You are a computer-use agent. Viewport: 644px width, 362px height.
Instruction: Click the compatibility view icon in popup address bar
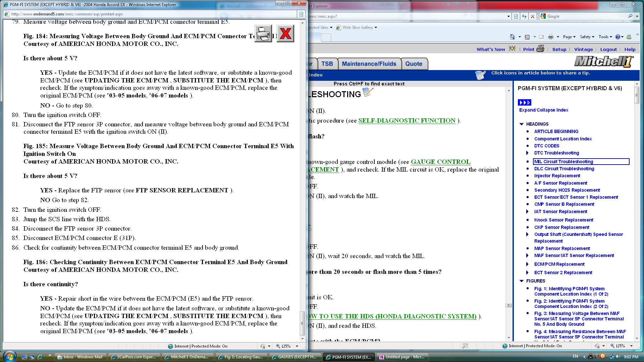point(301,14)
